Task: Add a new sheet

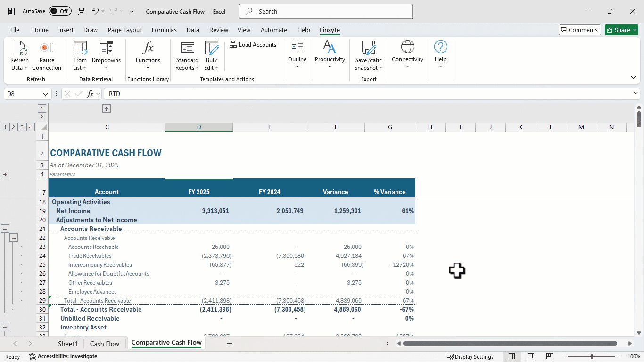Action: (x=230, y=344)
